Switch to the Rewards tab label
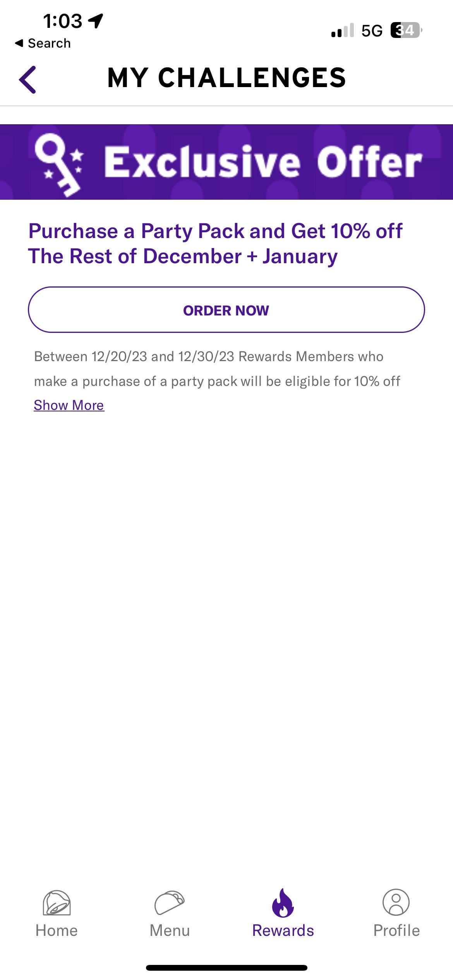This screenshot has height=980, width=453. pos(283,930)
